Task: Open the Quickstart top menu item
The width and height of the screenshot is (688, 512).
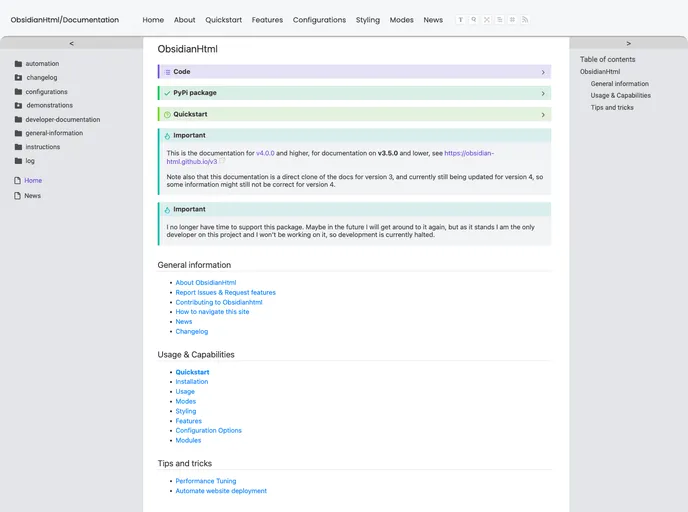Action: click(x=223, y=20)
